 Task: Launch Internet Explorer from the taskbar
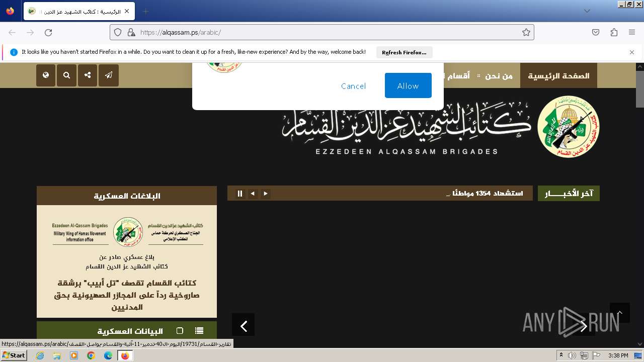point(40,355)
